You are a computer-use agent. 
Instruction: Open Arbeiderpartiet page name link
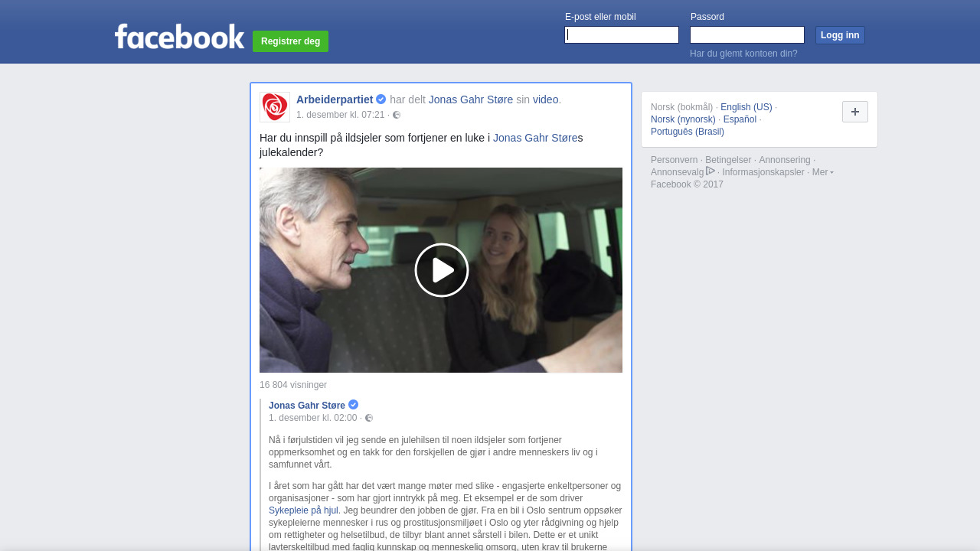[335, 99]
